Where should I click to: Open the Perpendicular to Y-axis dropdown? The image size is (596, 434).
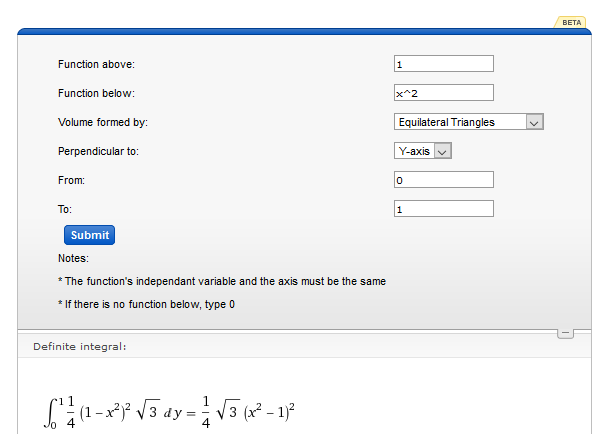[x=423, y=151]
